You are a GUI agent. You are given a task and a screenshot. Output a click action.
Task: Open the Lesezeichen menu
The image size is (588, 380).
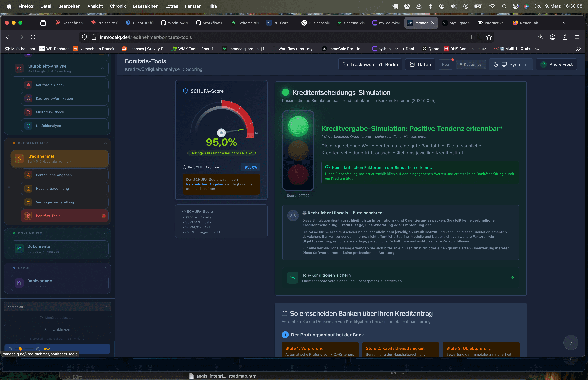coord(145,6)
